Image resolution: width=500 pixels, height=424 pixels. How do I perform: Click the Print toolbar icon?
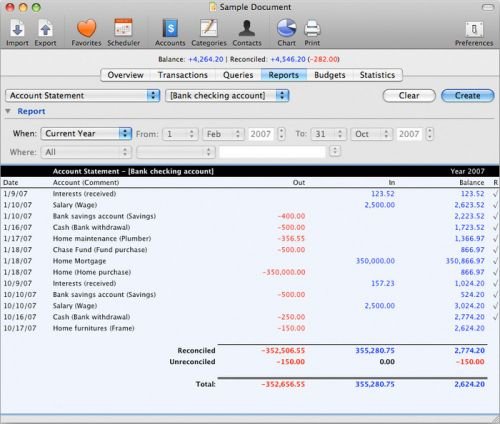click(312, 29)
